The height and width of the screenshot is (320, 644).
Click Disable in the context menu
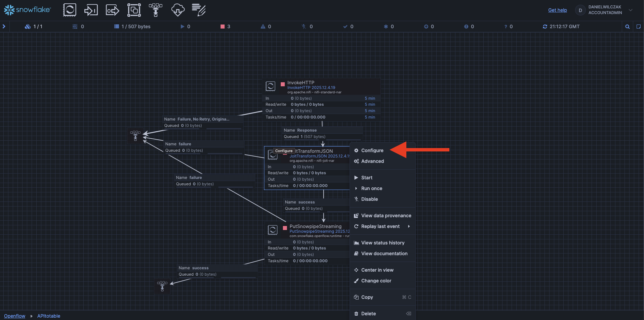pos(369,199)
